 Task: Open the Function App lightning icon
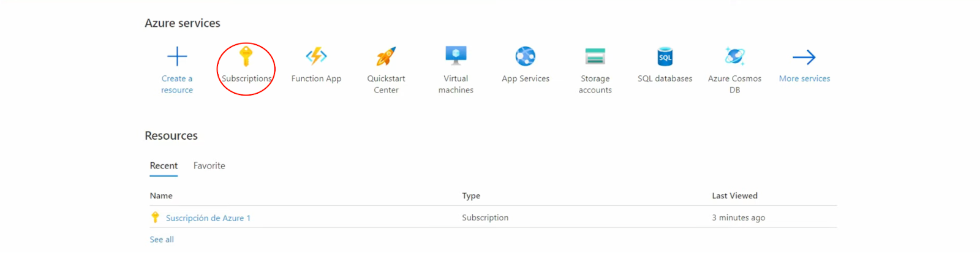[x=316, y=56]
